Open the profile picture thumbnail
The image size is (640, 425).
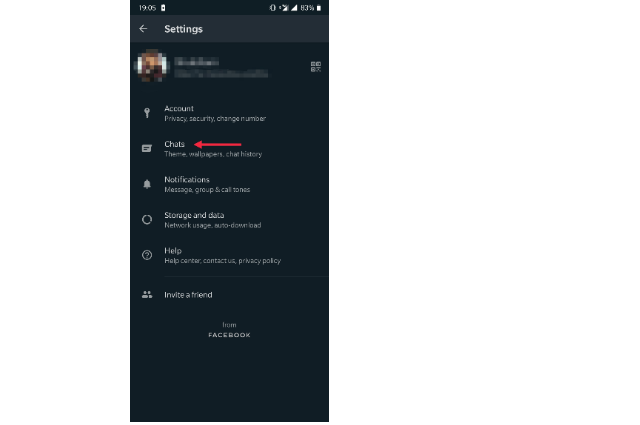(152, 66)
